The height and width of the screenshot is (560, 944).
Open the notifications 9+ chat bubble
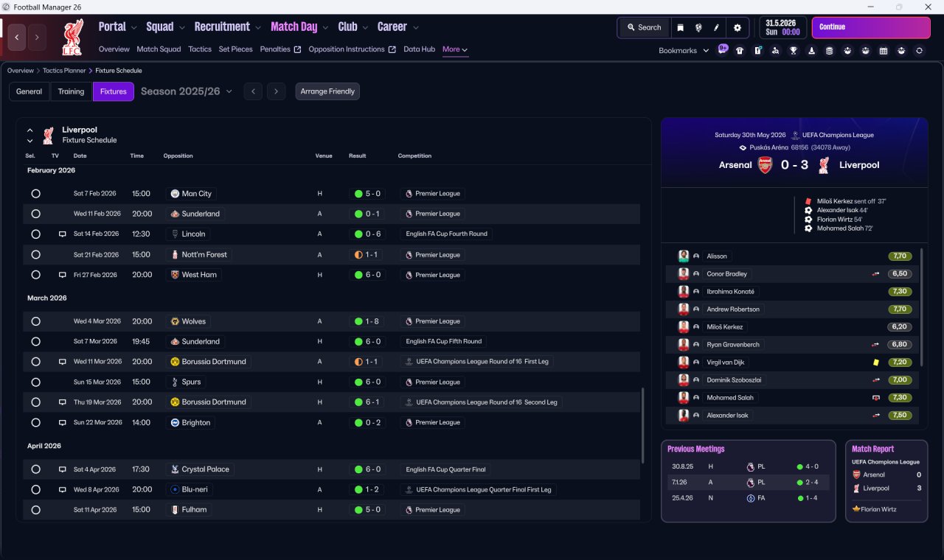coord(723,49)
